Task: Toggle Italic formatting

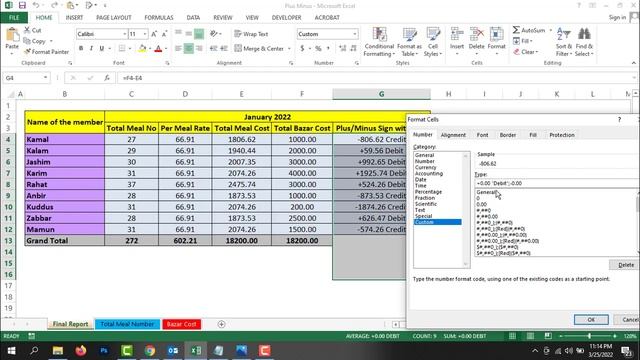Action: click(x=91, y=48)
